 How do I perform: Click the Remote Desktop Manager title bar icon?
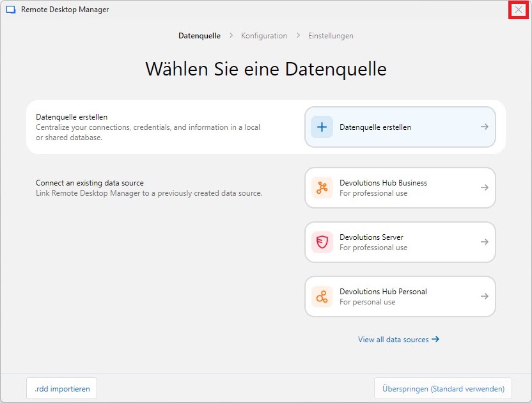[x=11, y=10]
